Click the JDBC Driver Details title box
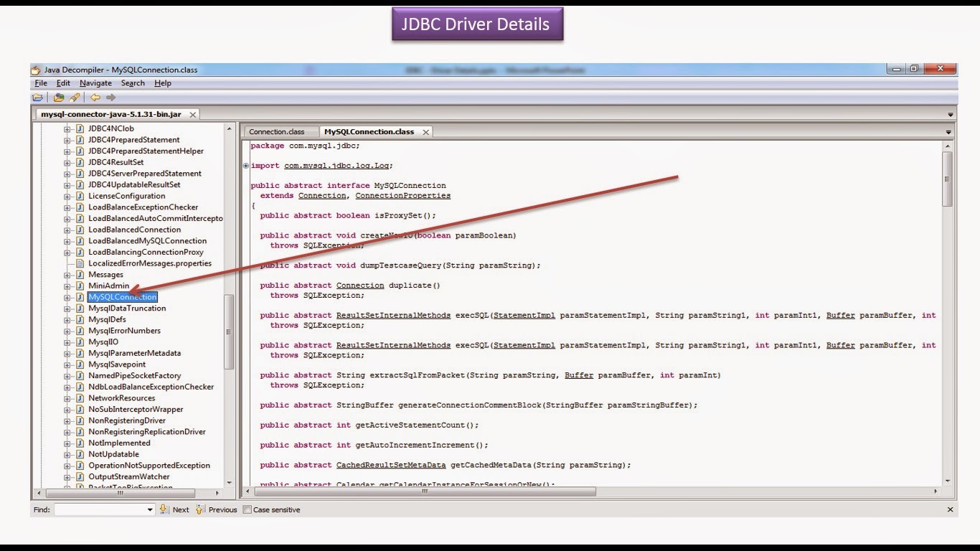The height and width of the screenshot is (551, 980). point(477,24)
